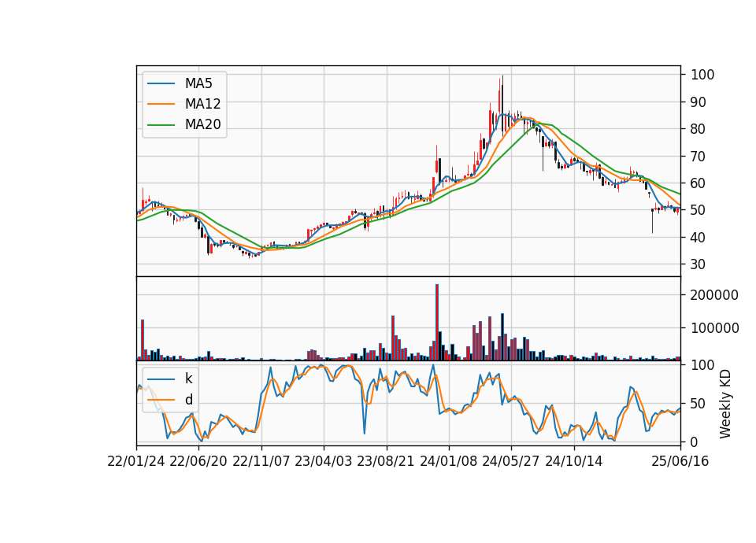
Task: Click the MA12 legend label
Action: click(202, 104)
